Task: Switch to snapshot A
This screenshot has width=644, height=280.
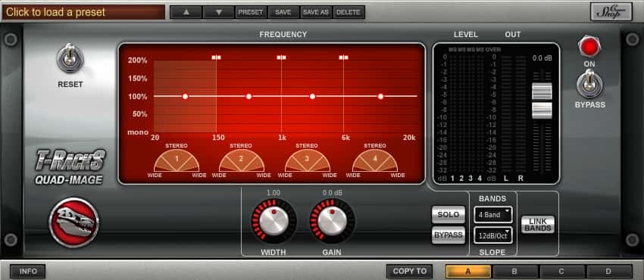Action: click(x=468, y=272)
